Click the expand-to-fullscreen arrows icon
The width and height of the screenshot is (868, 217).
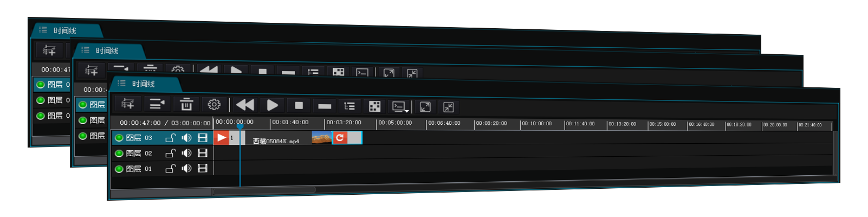point(425,107)
